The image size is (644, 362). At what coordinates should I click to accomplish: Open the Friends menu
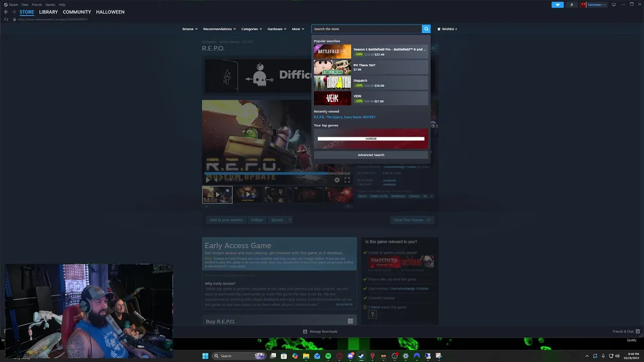37,5
